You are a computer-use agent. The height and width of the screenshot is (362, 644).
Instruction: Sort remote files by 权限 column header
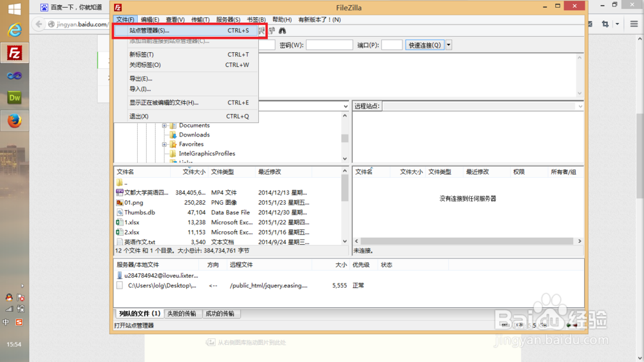tap(529, 172)
